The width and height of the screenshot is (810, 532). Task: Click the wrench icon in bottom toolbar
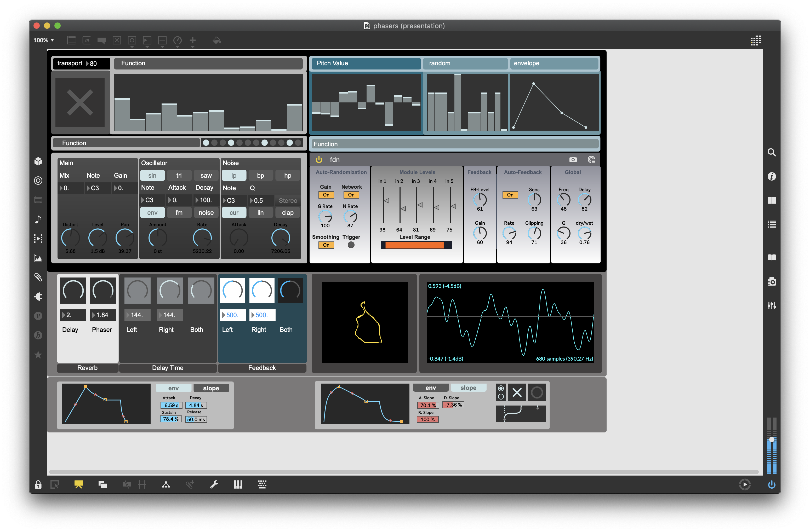coord(214,484)
